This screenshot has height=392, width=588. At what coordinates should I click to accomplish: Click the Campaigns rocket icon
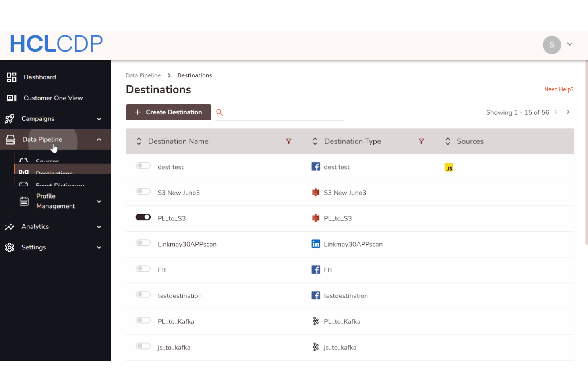pos(10,118)
